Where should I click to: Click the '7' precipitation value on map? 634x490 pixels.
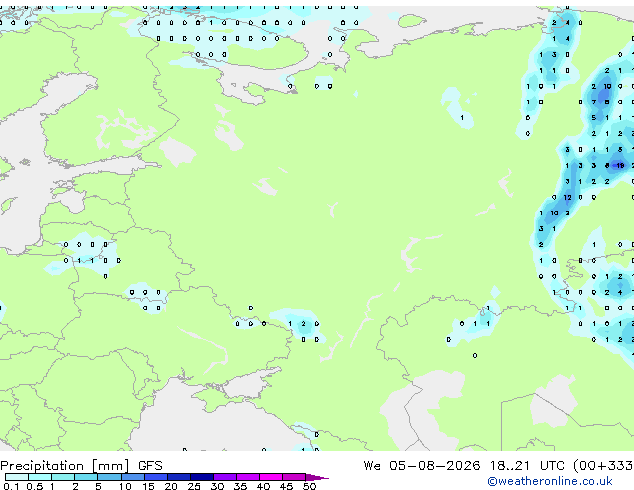pos(594,102)
